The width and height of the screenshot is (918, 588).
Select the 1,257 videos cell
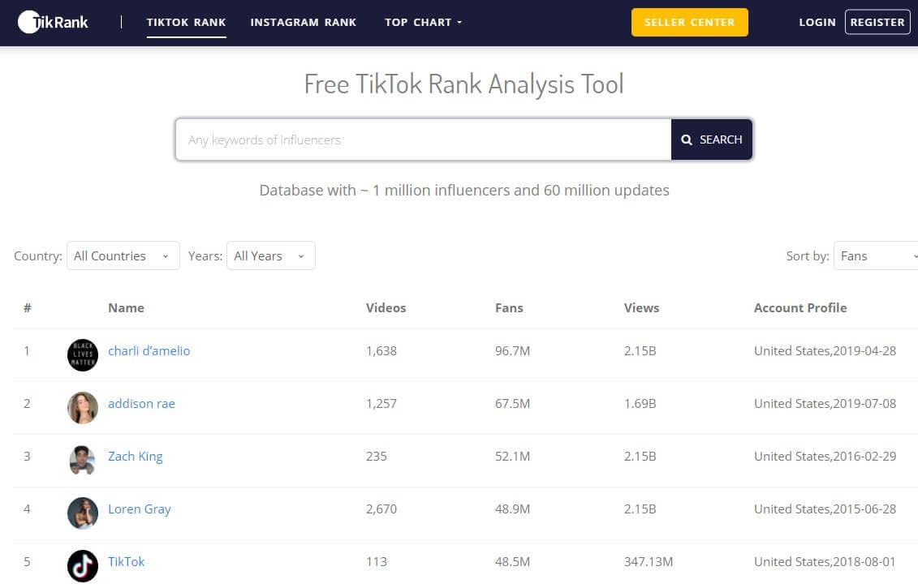(x=381, y=403)
